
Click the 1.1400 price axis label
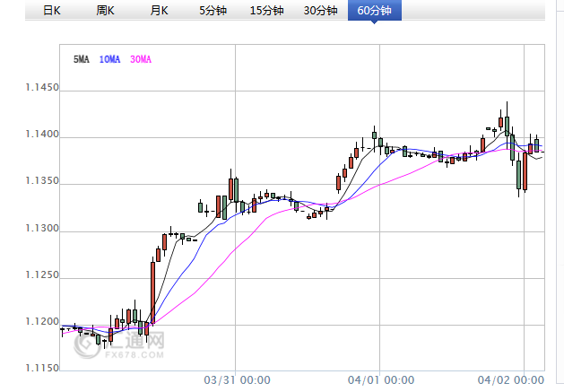(42, 135)
